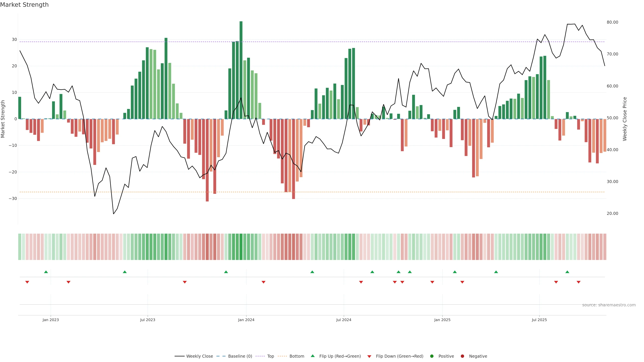
Task: Toggle Top dotted line legend entry
Action: pyautogui.click(x=270, y=356)
